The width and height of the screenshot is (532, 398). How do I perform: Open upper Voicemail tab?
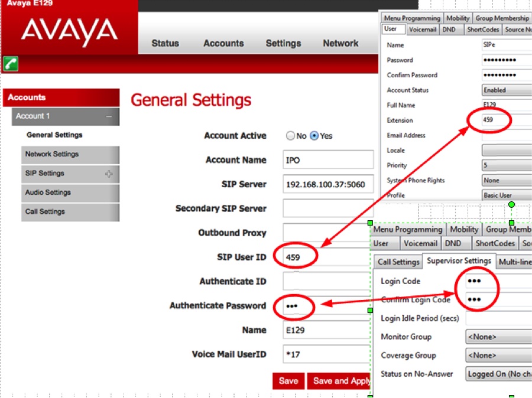click(423, 30)
